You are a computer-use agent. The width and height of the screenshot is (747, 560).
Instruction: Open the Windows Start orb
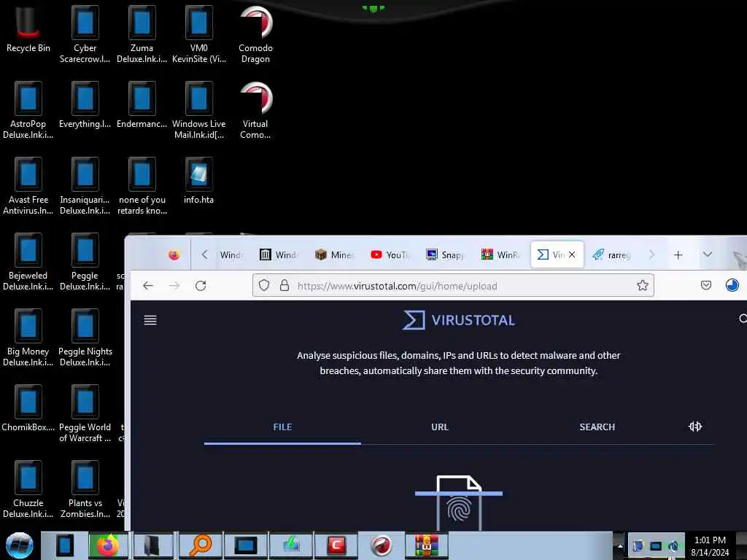[20, 545]
